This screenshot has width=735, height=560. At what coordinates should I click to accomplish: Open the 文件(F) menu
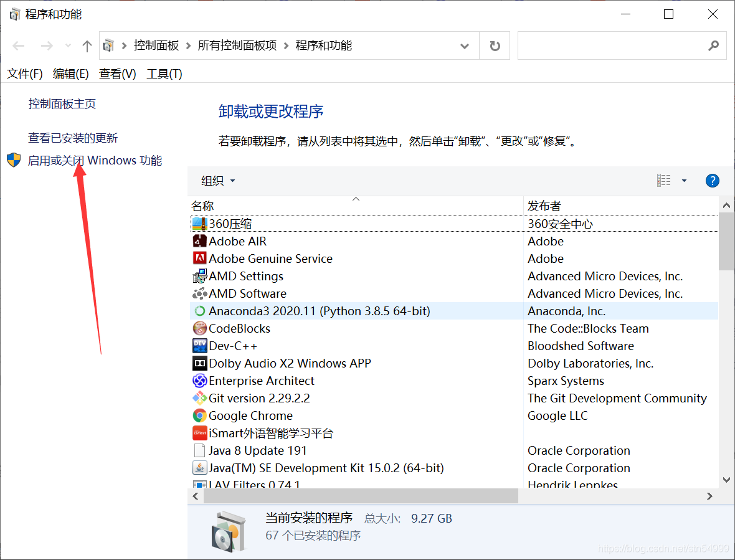25,74
